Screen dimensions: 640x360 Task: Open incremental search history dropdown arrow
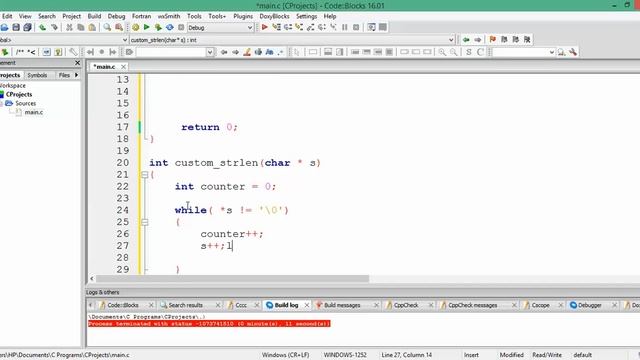click(210, 52)
